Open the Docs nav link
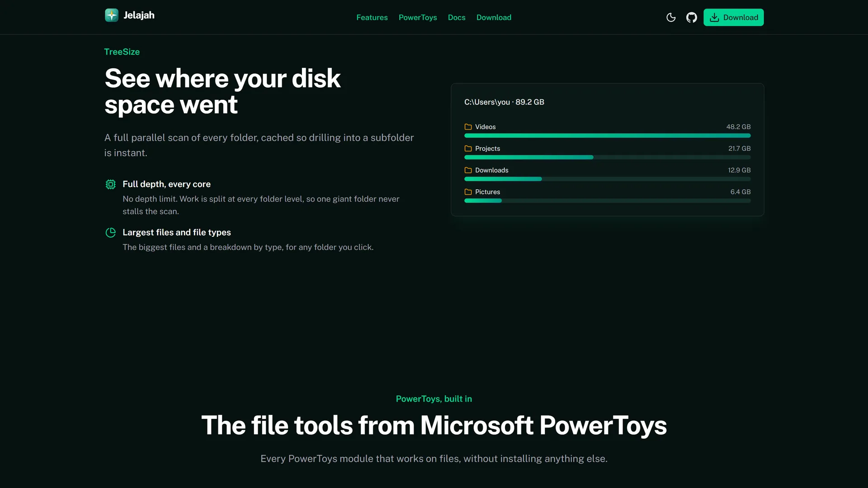 click(x=457, y=18)
